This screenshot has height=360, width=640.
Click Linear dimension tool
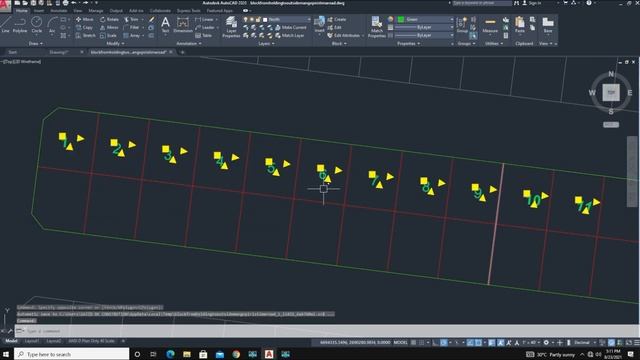coord(204,19)
